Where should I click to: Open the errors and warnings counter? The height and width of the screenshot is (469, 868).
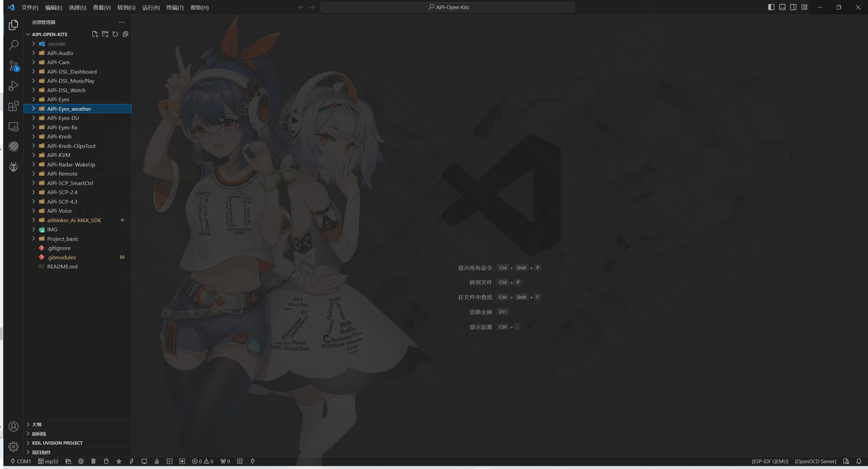pos(203,461)
